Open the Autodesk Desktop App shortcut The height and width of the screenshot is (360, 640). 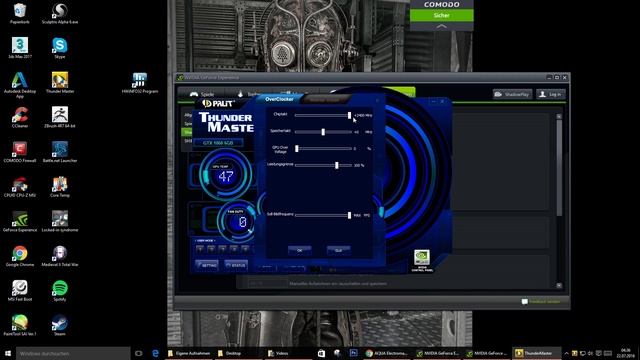20,84
